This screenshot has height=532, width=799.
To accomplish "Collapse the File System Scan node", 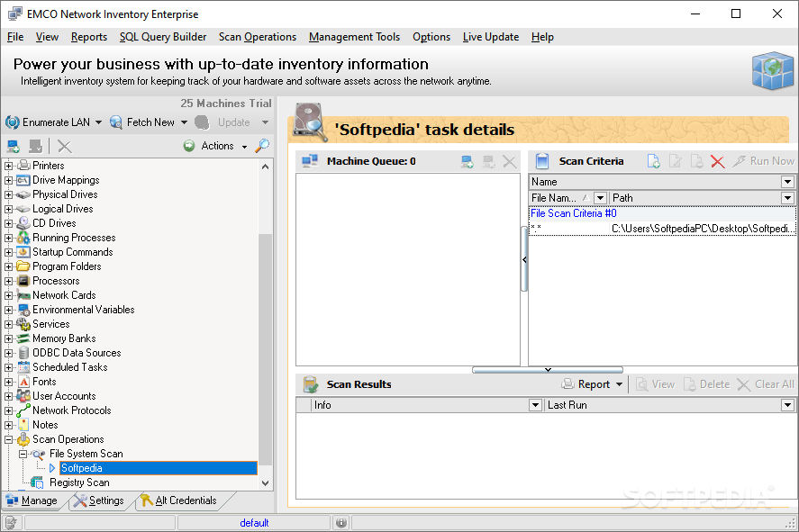I will (x=23, y=454).
